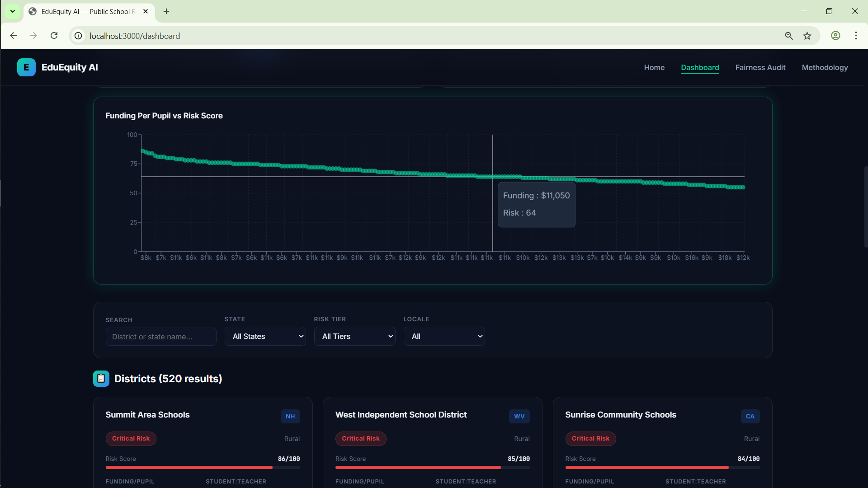This screenshot has height=488, width=868.
Task: Open the browser zoom magnifier icon
Action: (789, 36)
